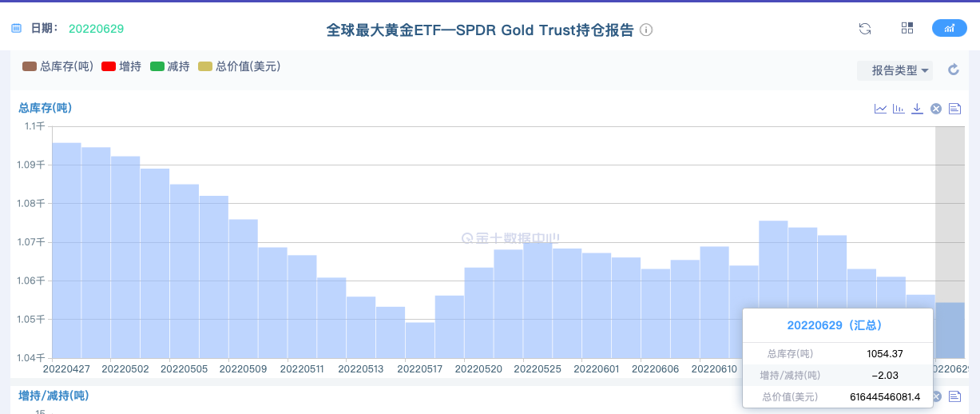This screenshot has height=414, width=980.
Task: Click the info icon next to the report title
Action: (x=646, y=30)
